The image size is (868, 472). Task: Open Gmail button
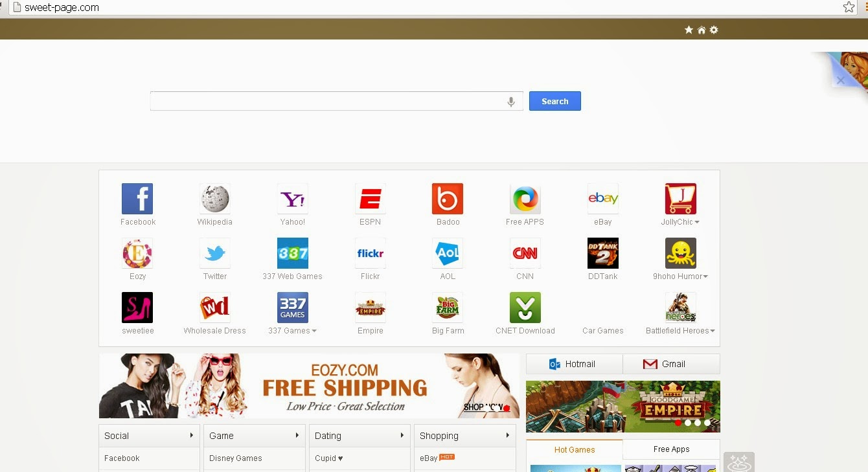point(672,364)
